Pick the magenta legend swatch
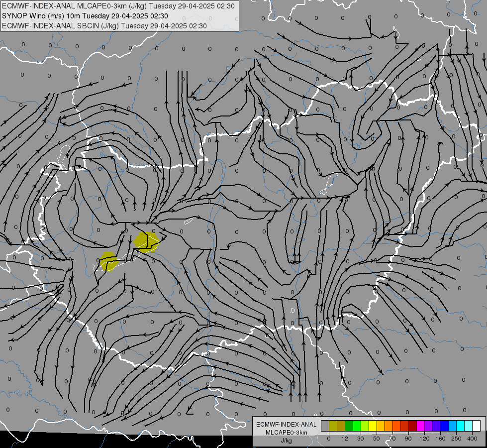The width and height of the screenshot is (487, 448). coord(421,426)
